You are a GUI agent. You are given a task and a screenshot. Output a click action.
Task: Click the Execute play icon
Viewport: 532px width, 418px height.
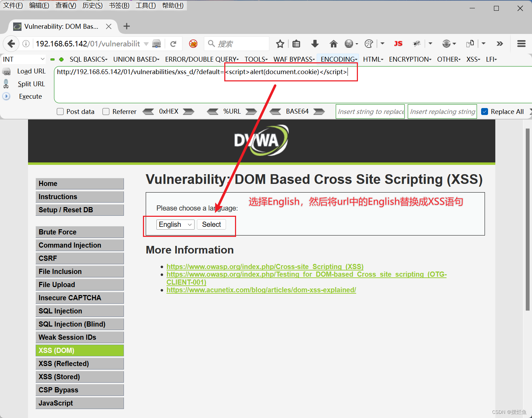(6, 96)
